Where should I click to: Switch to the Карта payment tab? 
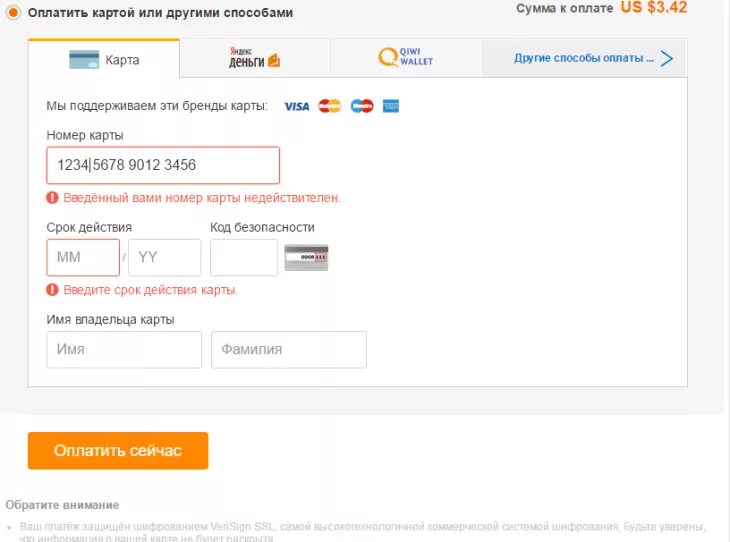(104, 59)
